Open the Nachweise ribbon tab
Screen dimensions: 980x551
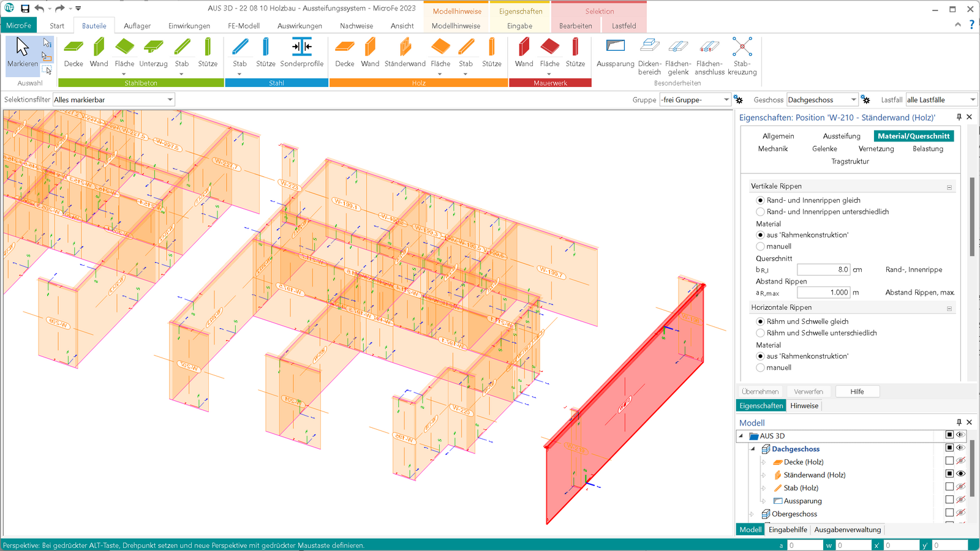click(356, 26)
